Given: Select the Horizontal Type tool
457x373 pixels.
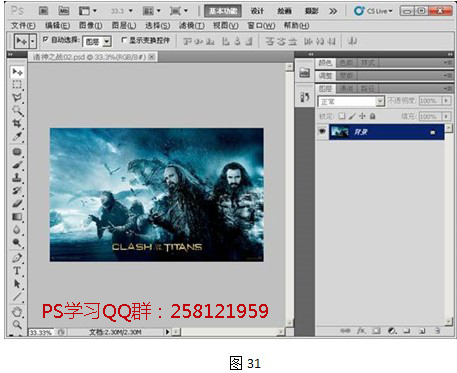Looking at the screenshot, I should point(17,271).
